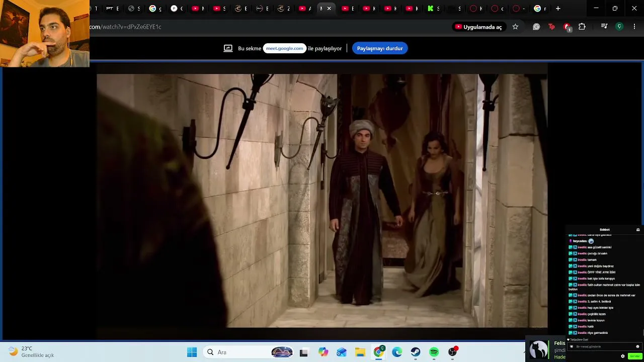Switch to the last Google tab

pos(540,9)
